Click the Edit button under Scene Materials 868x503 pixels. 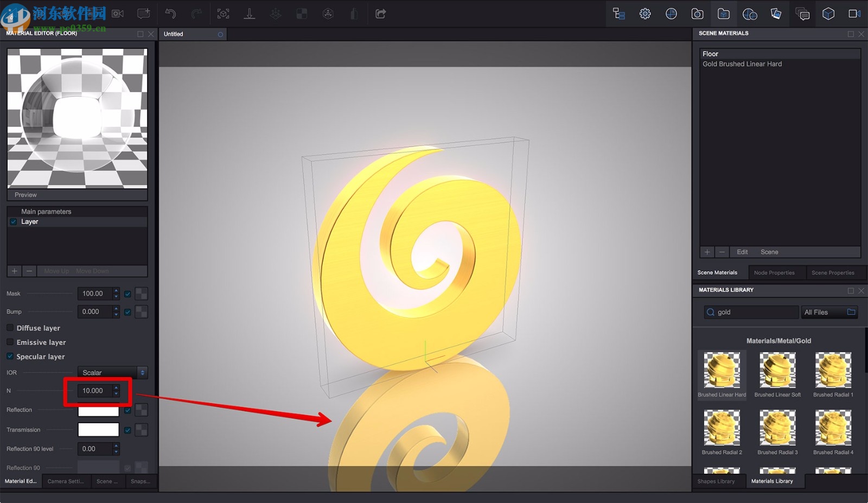pyautogui.click(x=742, y=252)
